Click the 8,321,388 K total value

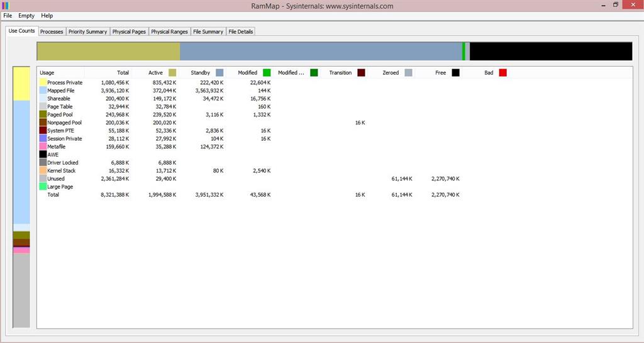[115, 195]
